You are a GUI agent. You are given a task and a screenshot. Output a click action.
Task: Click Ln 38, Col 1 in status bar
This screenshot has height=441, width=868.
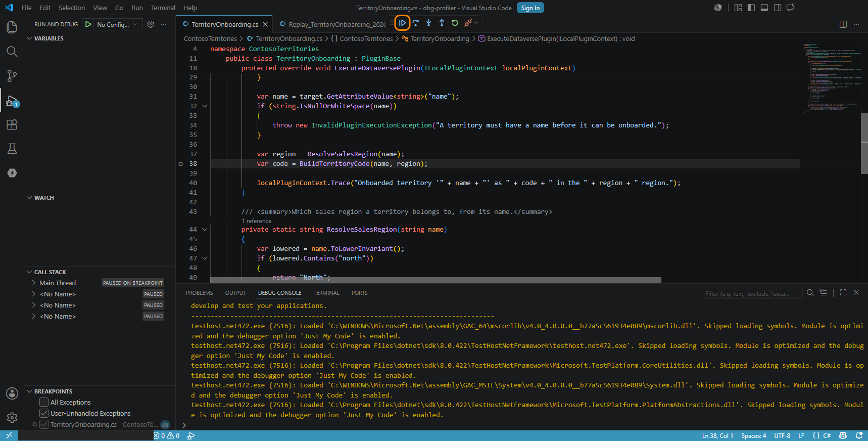pyautogui.click(x=717, y=435)
